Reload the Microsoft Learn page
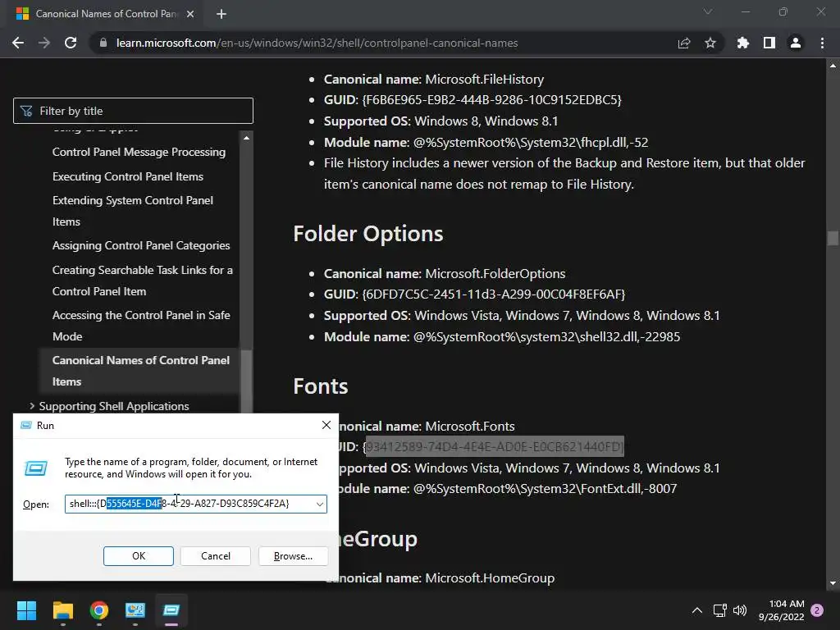 71,43
